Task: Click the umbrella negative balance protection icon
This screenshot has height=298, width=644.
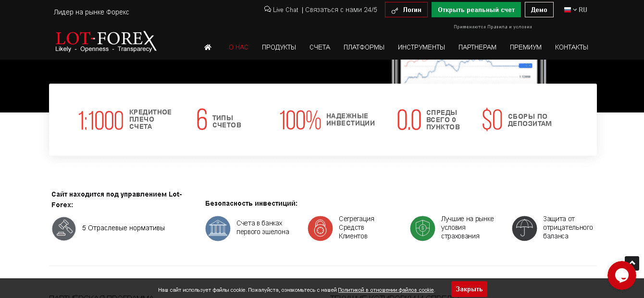Action: (x=524, y=228)
